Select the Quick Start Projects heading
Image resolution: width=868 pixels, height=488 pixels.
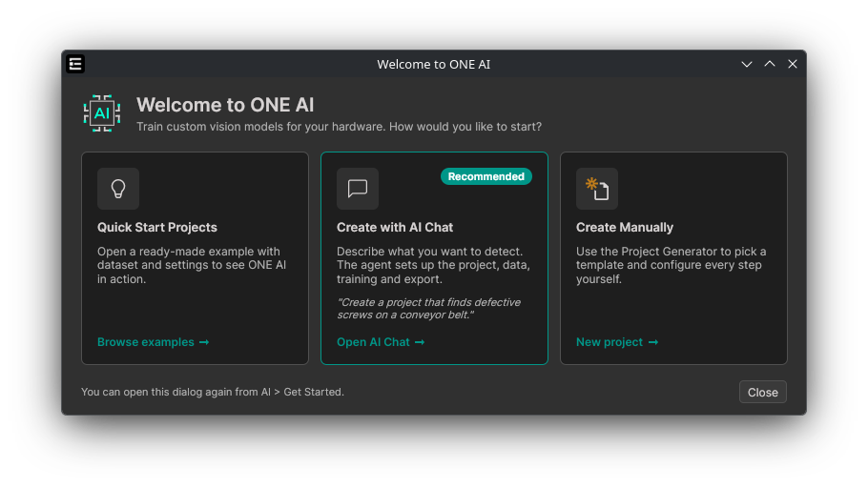[157, 228]
